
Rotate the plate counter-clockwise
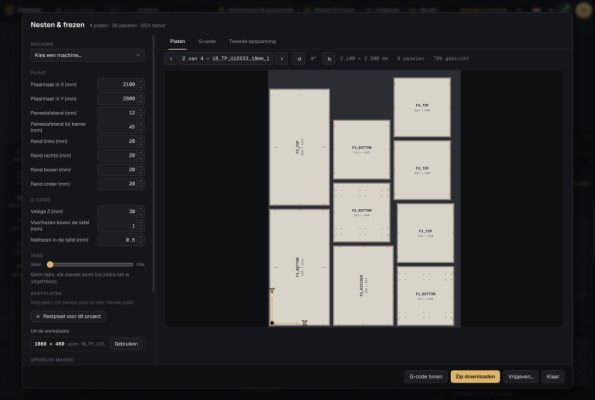point(299,59)
